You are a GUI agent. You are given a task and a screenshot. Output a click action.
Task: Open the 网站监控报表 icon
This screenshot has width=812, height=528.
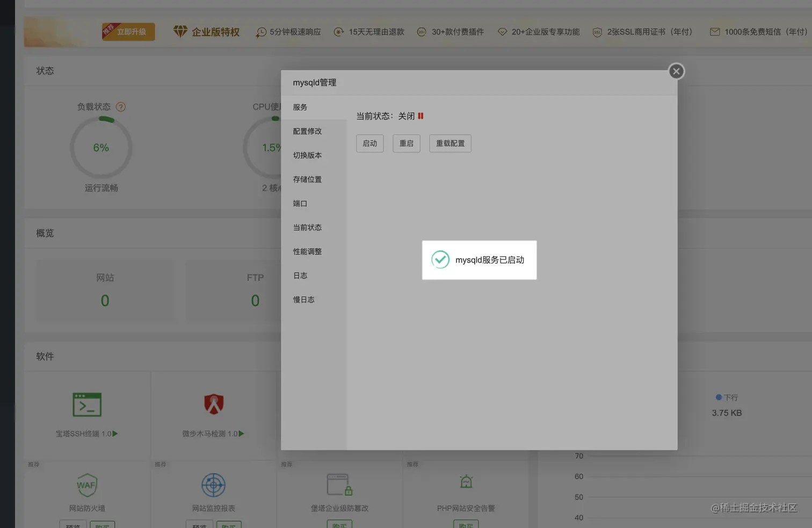coord(213,484)
